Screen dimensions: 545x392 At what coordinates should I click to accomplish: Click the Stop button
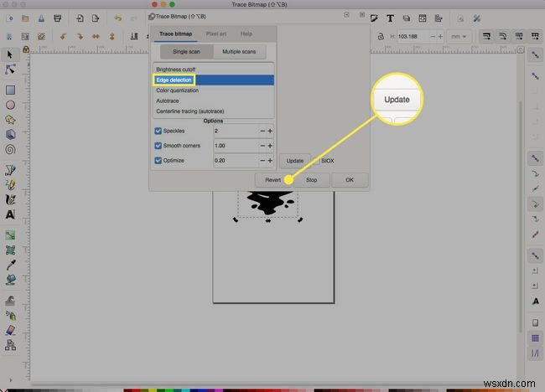pos(311,180)
